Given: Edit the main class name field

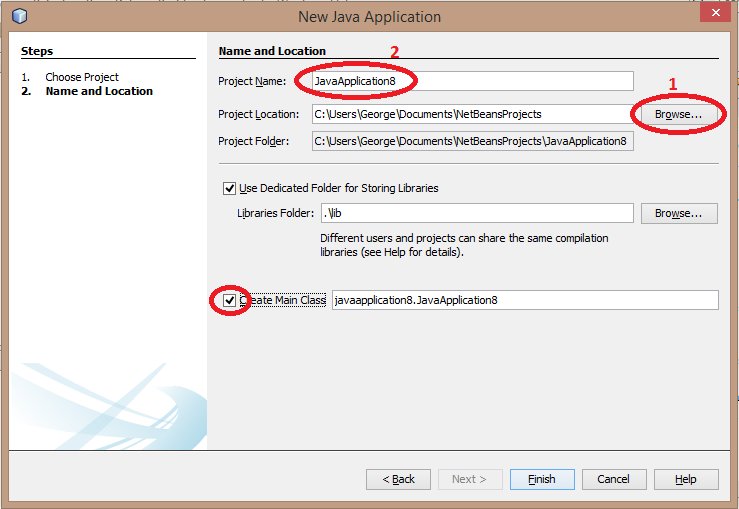Looking at the screenshot, I should [524, 300].
